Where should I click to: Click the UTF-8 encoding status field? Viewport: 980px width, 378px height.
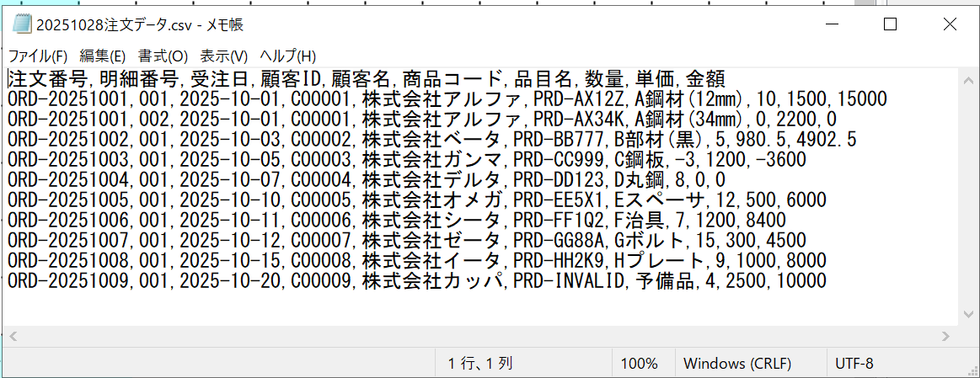[x=854, y=364]
